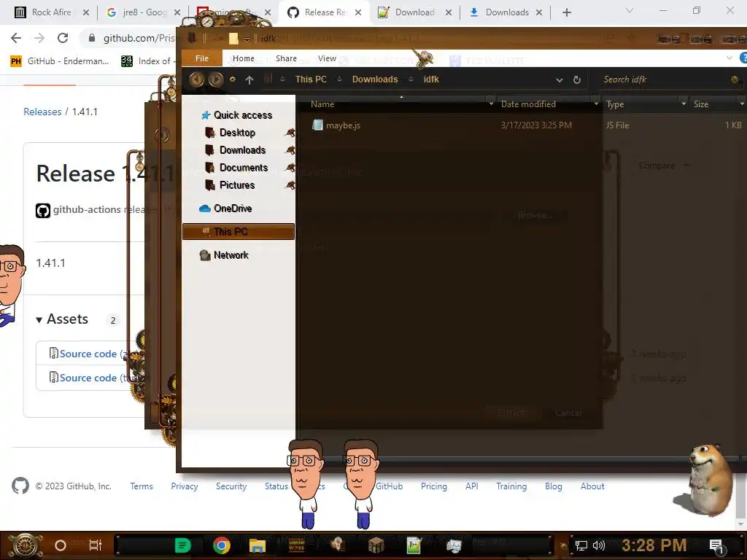Open Chrome tab search chevron
The width and height of the screenshot is (747, 560).
point(630,10)
